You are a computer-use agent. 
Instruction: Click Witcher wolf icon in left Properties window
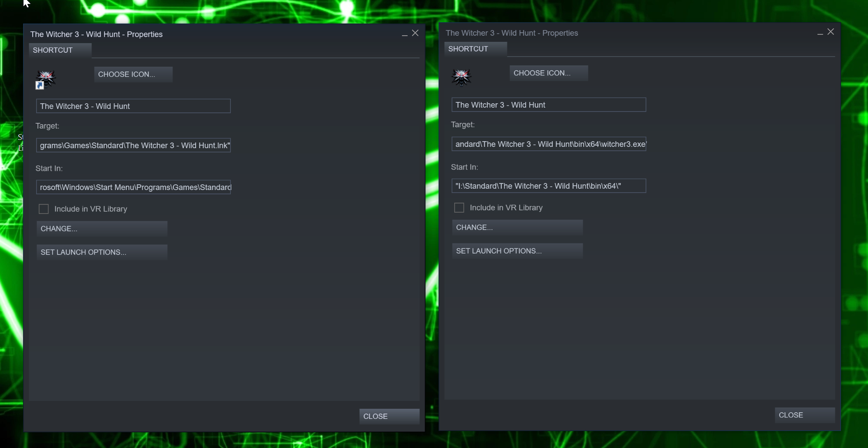[x=46, y=80]
